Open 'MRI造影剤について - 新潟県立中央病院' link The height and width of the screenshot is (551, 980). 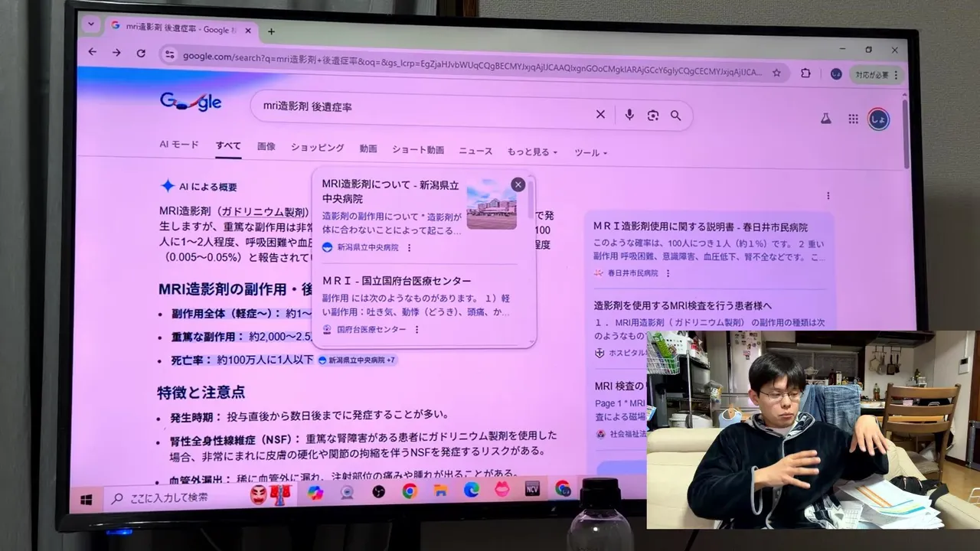click(x=390, y=191)
